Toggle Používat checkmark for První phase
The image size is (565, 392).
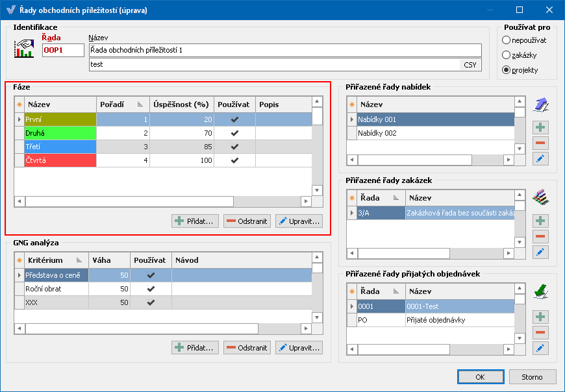(x=234, y=119)
